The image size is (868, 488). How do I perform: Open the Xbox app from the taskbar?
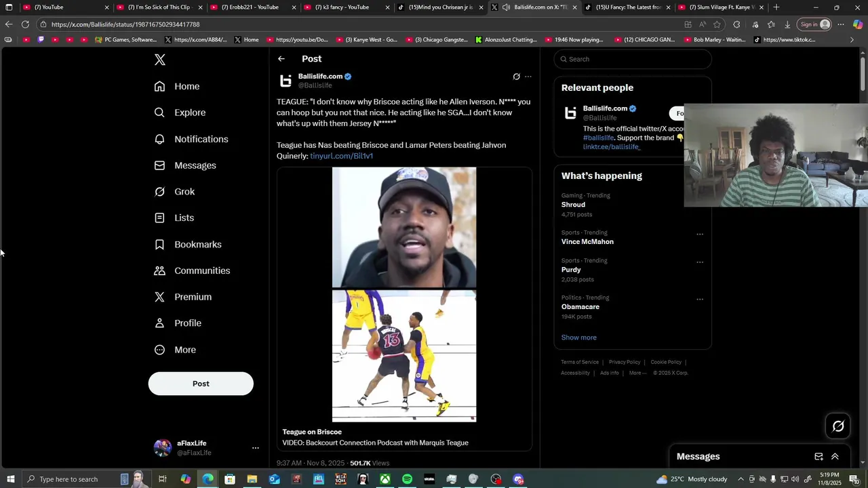click(x=384, y=479)
